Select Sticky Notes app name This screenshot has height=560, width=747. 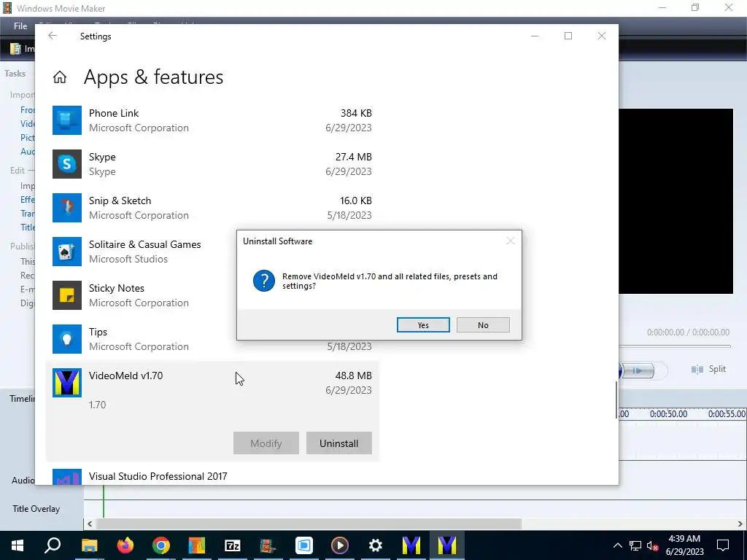point(116,288)
